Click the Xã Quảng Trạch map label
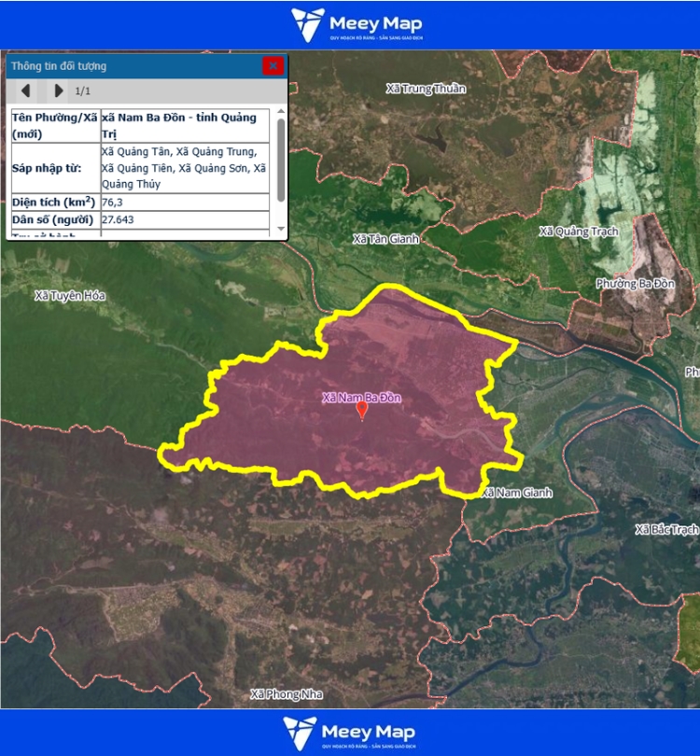The width and height of the screenshot is (700, 756). 579,231
